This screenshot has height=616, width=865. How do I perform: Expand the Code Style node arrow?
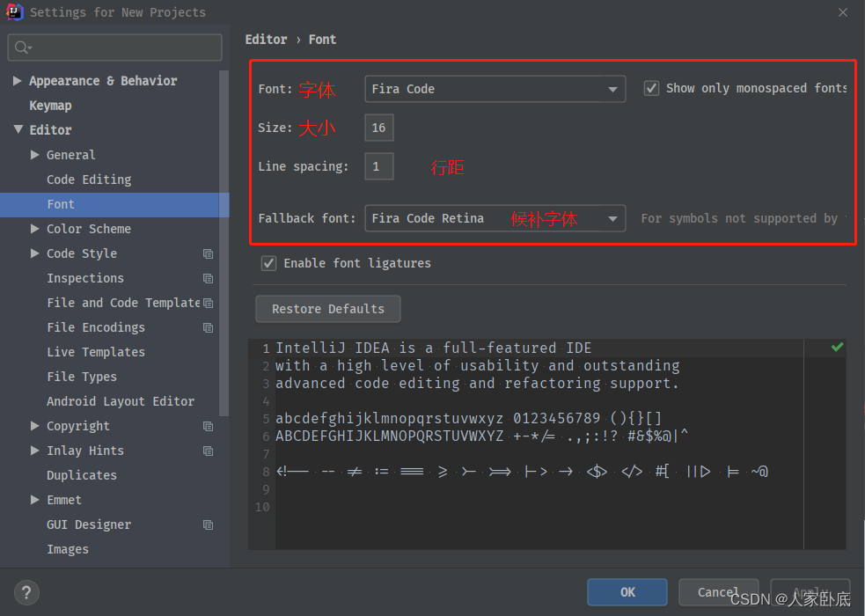(x=34, y=253)
